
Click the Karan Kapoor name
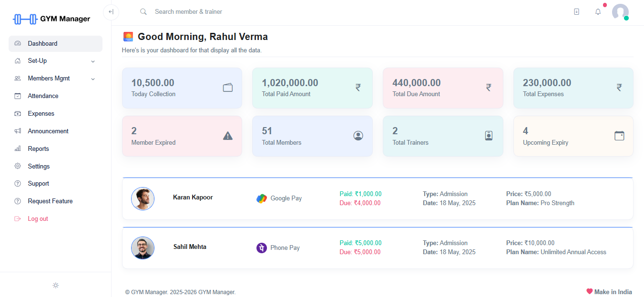[193, 197]
